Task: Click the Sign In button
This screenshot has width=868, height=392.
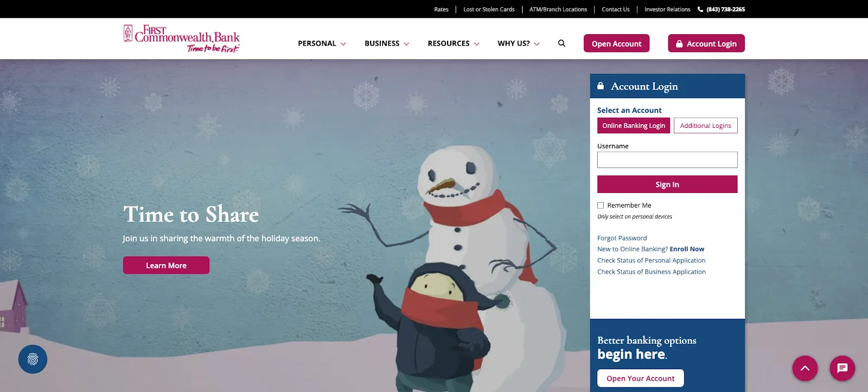Action: [x=667, y=184]
